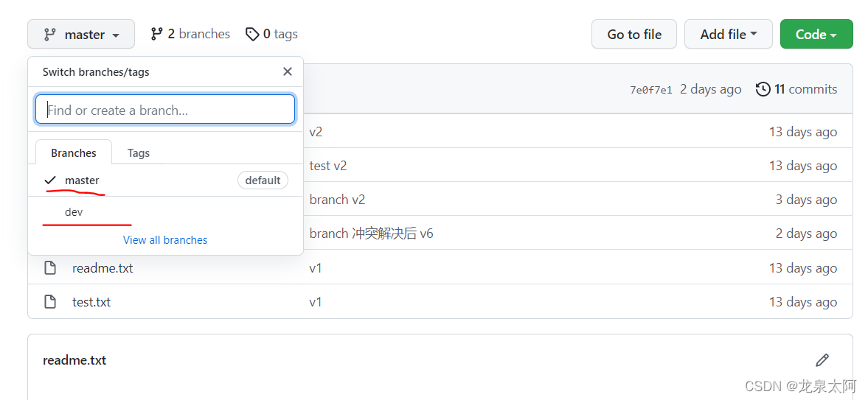Open the 0 tags link
Image resolution: width=868 pixels, height=400 pixels.
click(271, 35)
